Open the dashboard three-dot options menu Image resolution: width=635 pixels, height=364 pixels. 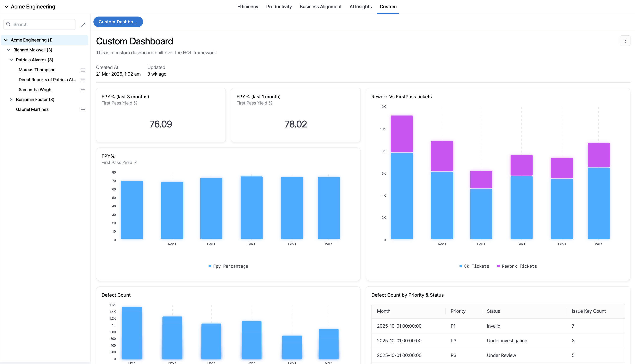[625, 41]
